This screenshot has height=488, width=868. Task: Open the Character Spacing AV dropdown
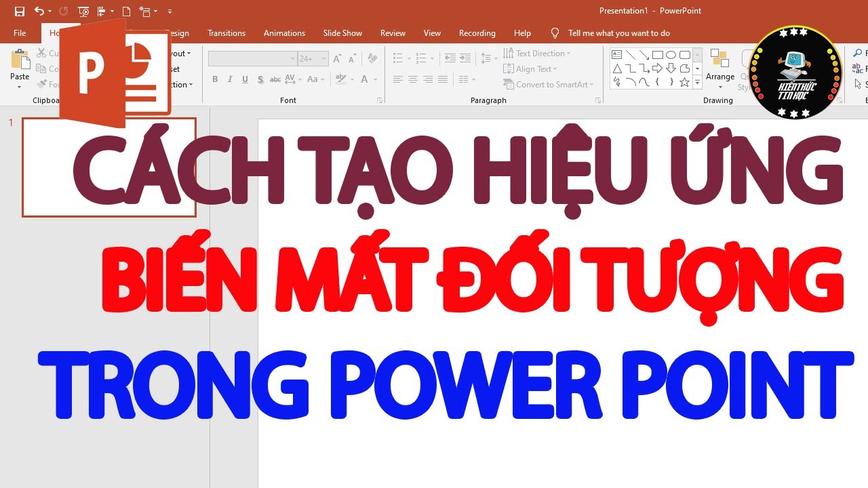pos(294,79)
